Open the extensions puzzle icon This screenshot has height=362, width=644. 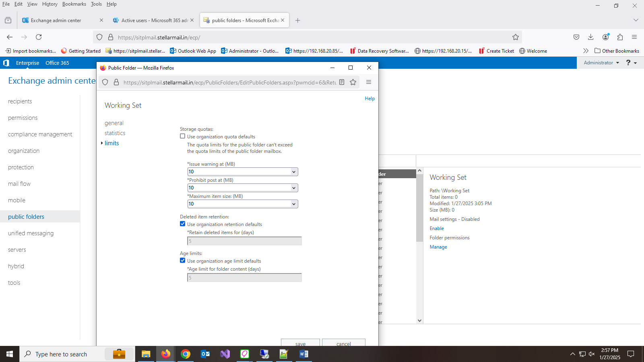[620, 37]
